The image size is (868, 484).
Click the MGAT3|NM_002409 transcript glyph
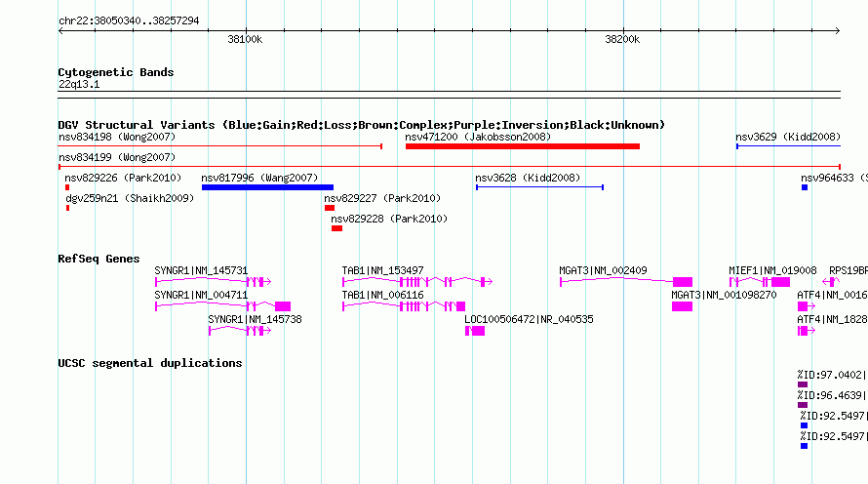click(626, 282)
